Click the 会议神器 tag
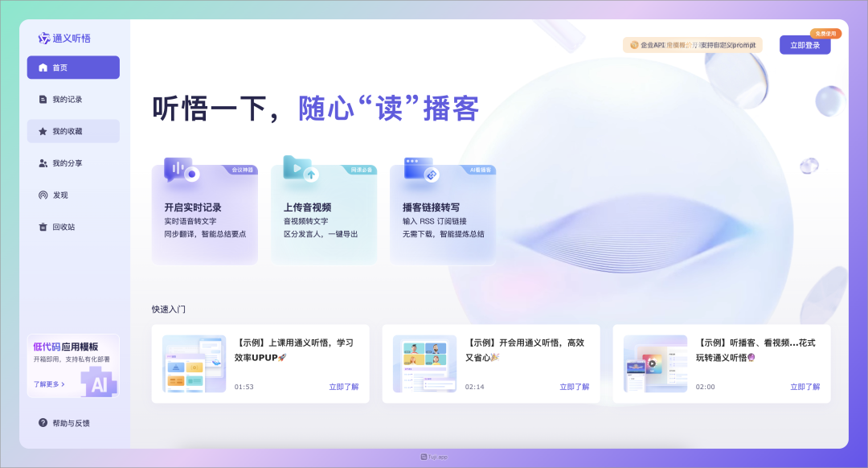868x468 pixels. 242,170
